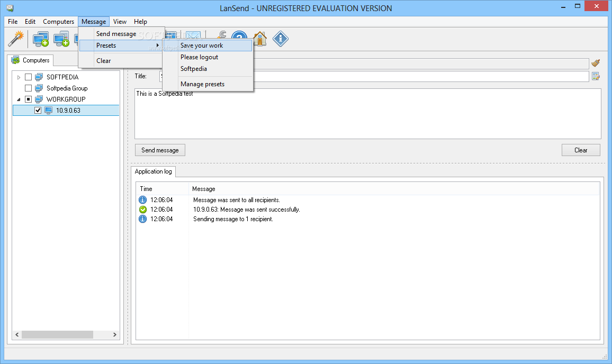Select 'Message was sent to all recipients.' row
The height and width of the screenshot is (364, 612).
(367, 200)
